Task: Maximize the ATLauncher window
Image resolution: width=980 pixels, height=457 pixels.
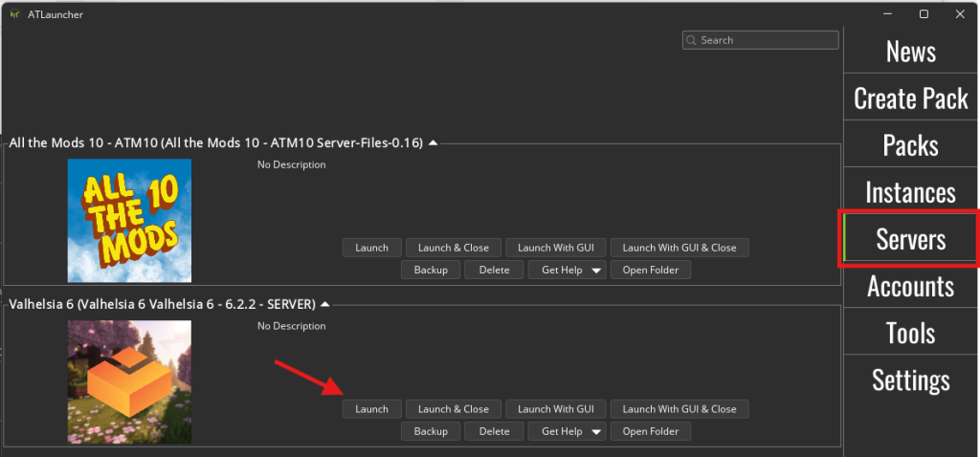Action: click(924, 13)
